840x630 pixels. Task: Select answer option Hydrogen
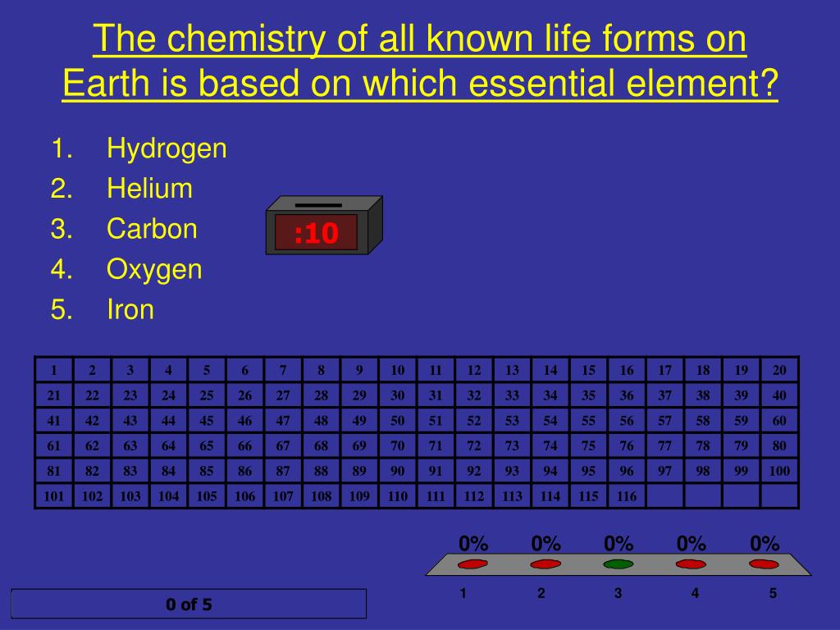[x=167, y=148]
